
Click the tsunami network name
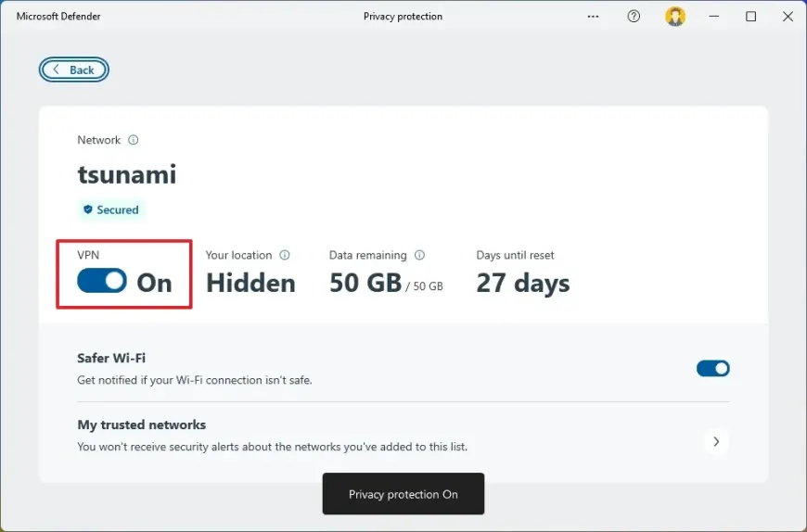pyautogui.click(x=127, y=174)
